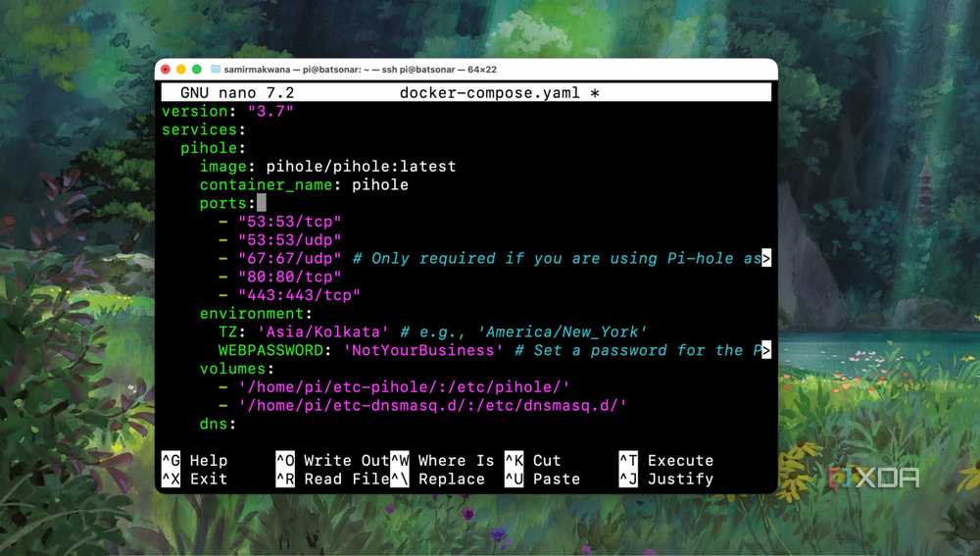This screenshot has height=556, width=980.
Task: Click the 'TZ' environment key
Action: click(227, 332)
